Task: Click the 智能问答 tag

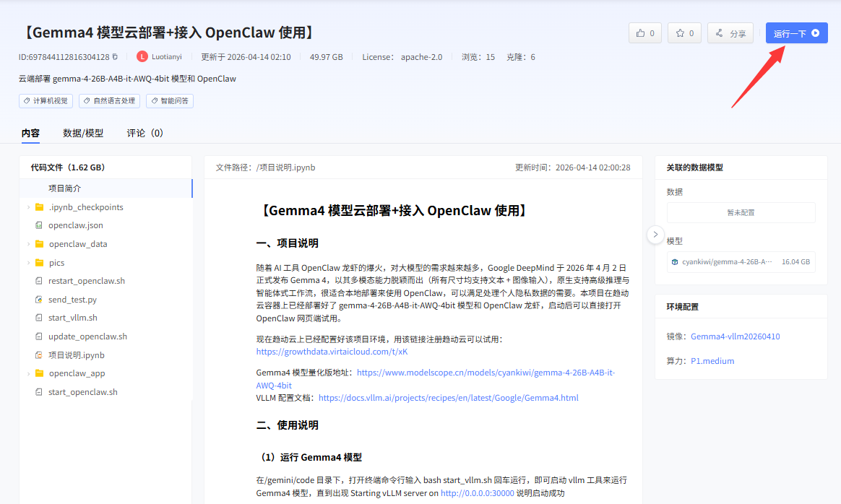Action: (x=170, y=101)
